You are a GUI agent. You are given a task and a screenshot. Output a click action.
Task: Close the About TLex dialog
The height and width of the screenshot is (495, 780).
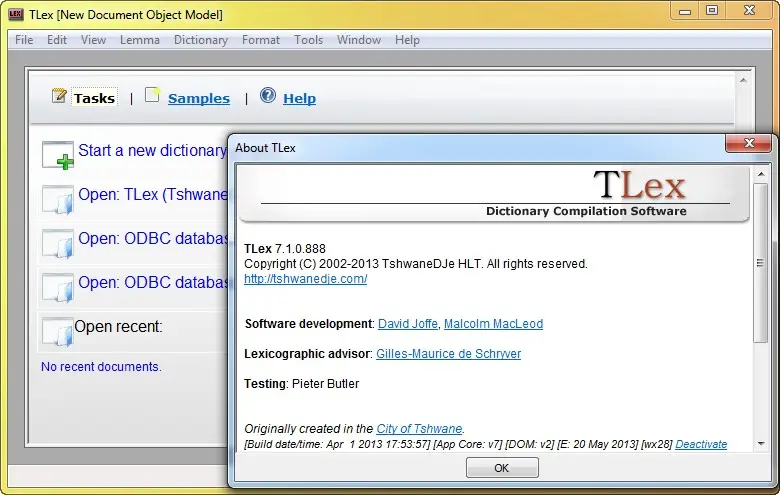tap(749, 143)
